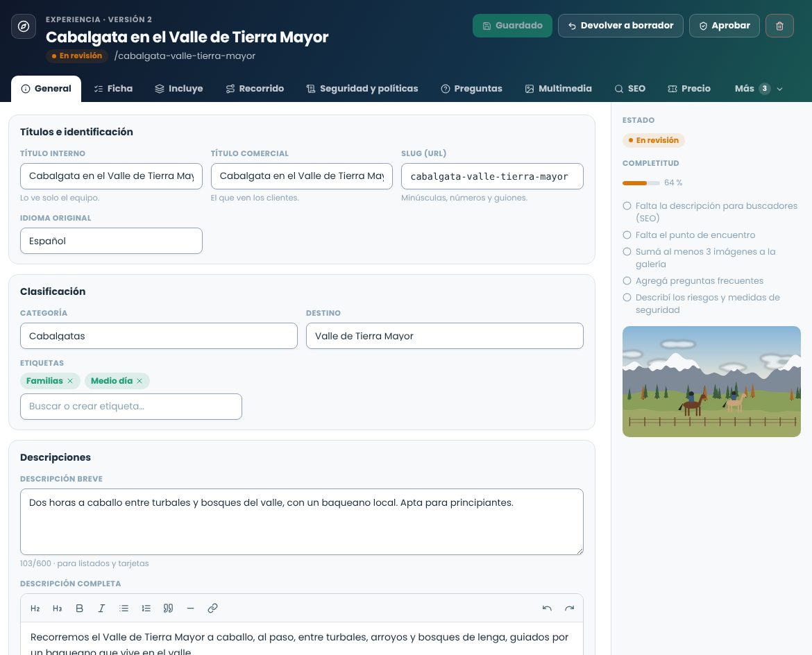Click the compass experience icon in header
812x655 pixels.
point(24,26)
